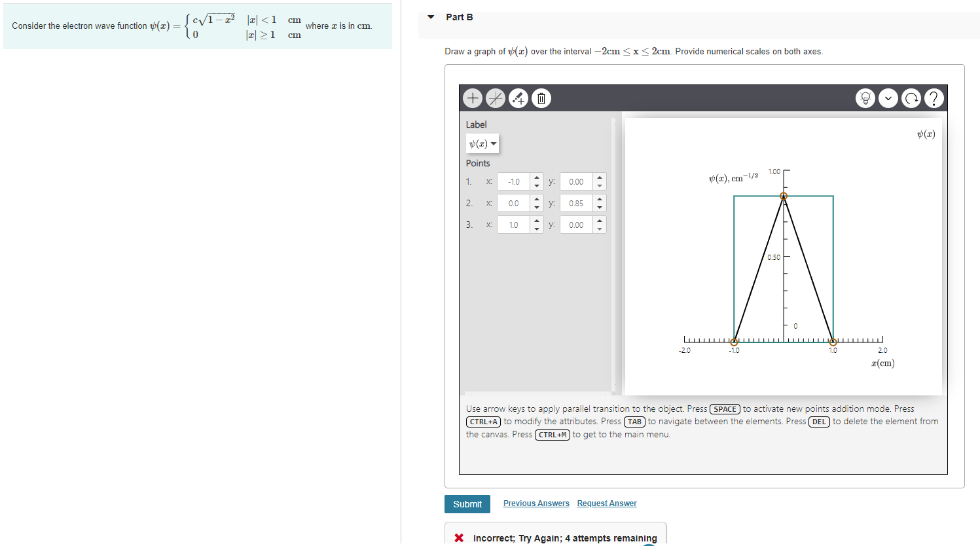Screen dimensions: 980x546
Task: Click the Label heading in side panel
Action: [476, 124]
